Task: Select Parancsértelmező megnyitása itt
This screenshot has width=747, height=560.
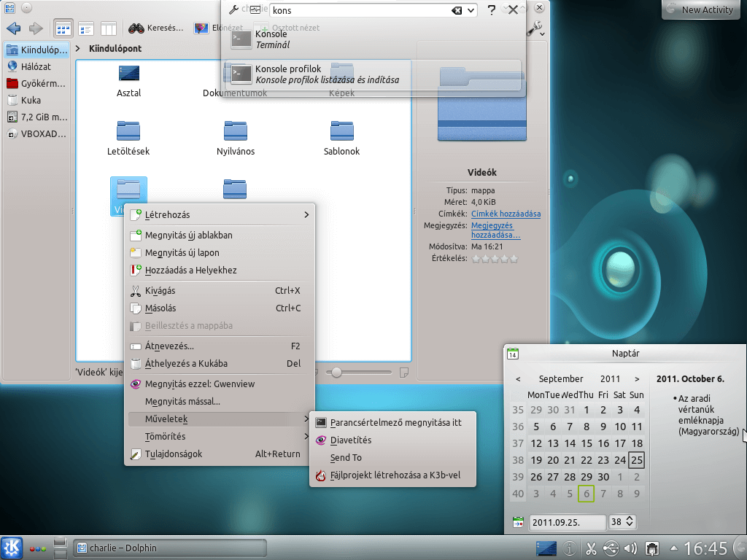Action: (395, 422)
